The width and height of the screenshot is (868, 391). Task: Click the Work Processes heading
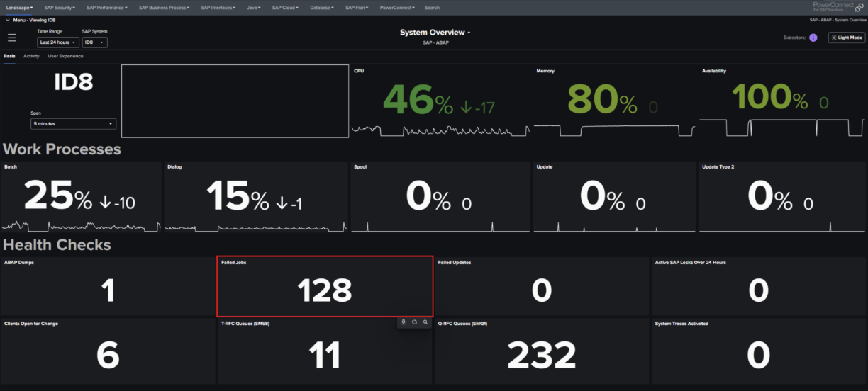pos(62,149)
